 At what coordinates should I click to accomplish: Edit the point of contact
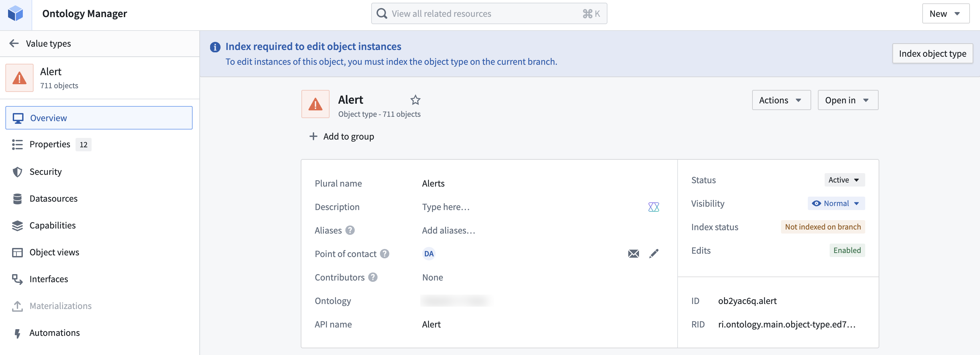pos(654,253)
